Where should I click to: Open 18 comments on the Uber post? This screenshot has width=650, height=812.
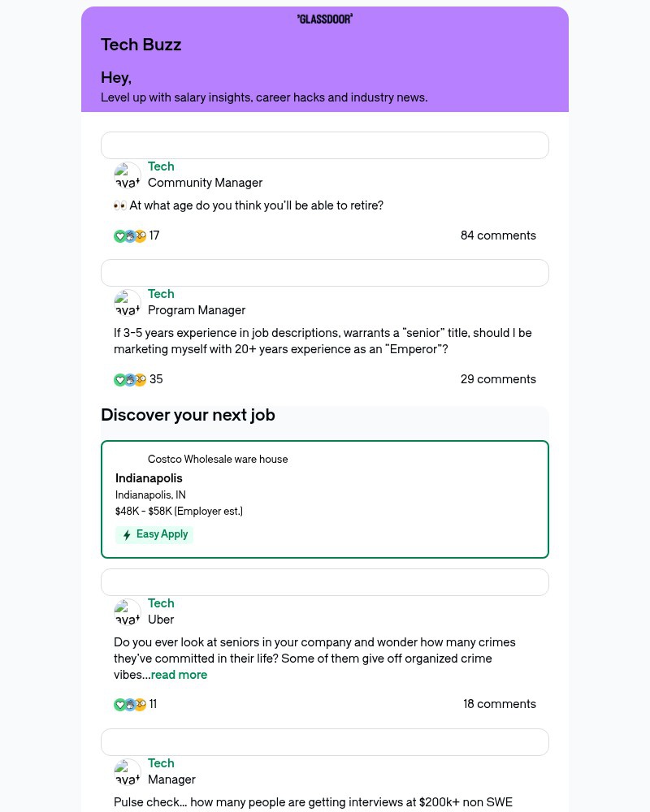click(500, 704)
